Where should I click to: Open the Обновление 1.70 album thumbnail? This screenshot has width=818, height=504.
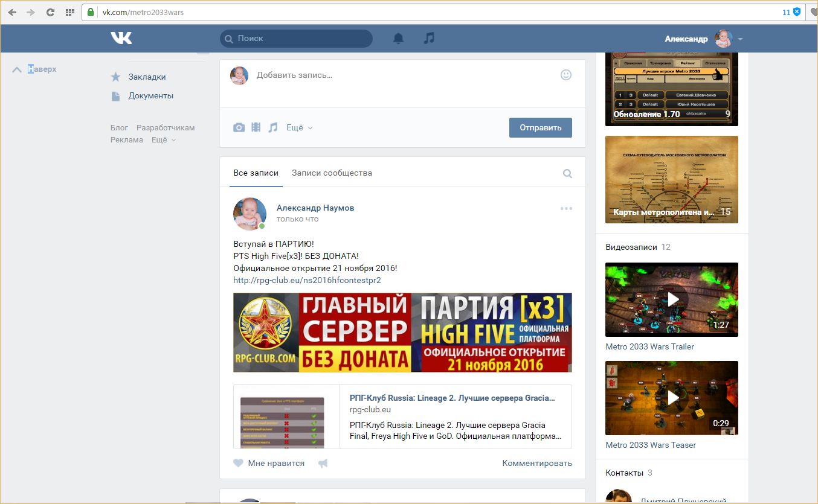click(x=672, y=89)
